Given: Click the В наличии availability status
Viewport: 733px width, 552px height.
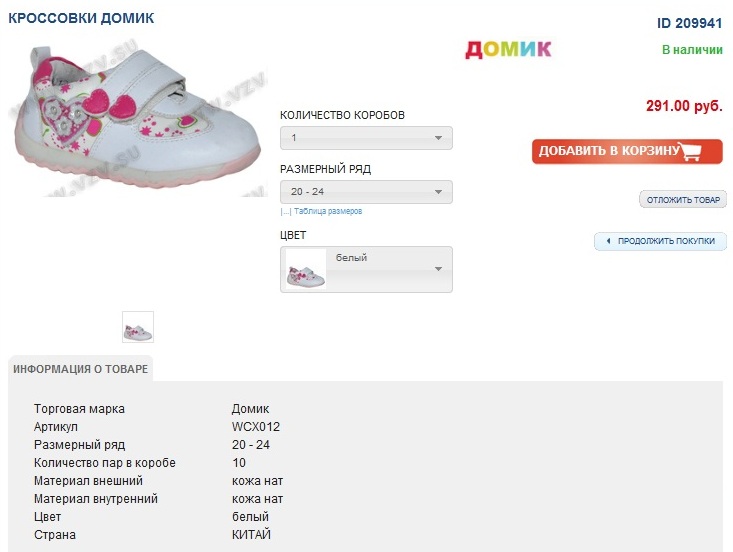Looking at the screenshot, I should click(692, 50).
